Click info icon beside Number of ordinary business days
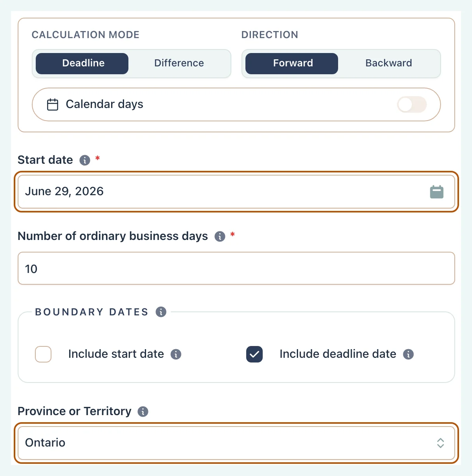The image size is (472, 476). tap(220, 236)
